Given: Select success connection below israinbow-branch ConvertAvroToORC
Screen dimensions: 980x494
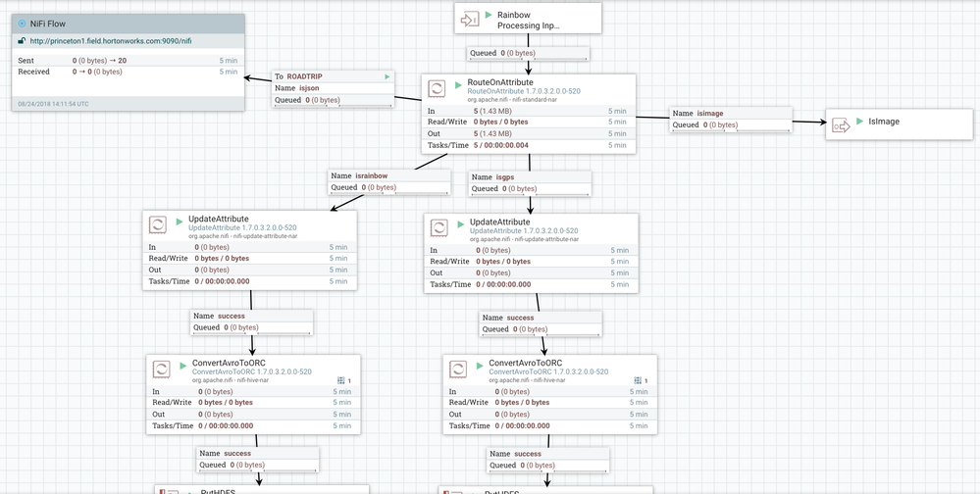Looking at the screenshot, I should point(258,459).
